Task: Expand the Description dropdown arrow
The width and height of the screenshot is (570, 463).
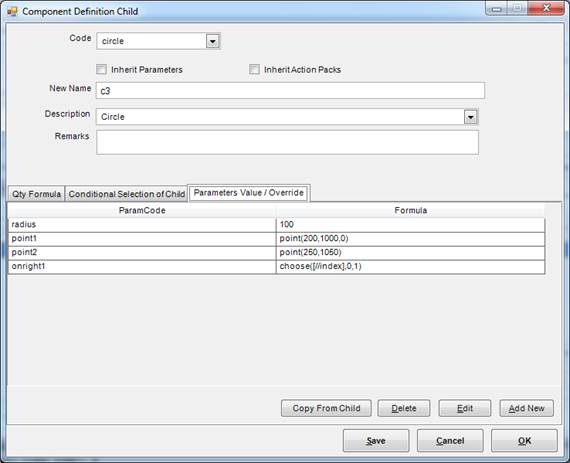Action: tap(470, 117)
